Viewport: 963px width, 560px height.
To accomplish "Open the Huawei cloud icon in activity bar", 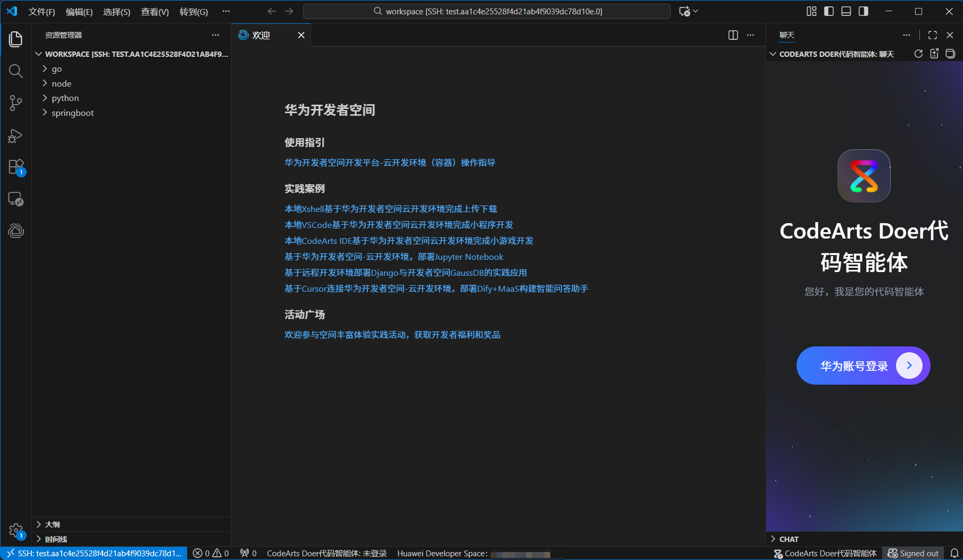I will click(x=16, y=231).
